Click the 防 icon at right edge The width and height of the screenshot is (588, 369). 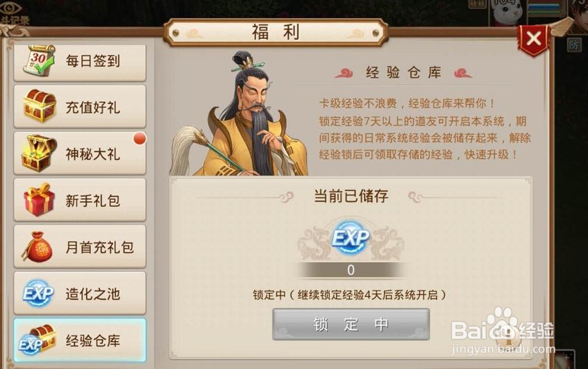pyautogui.click(x=573, y=45)
